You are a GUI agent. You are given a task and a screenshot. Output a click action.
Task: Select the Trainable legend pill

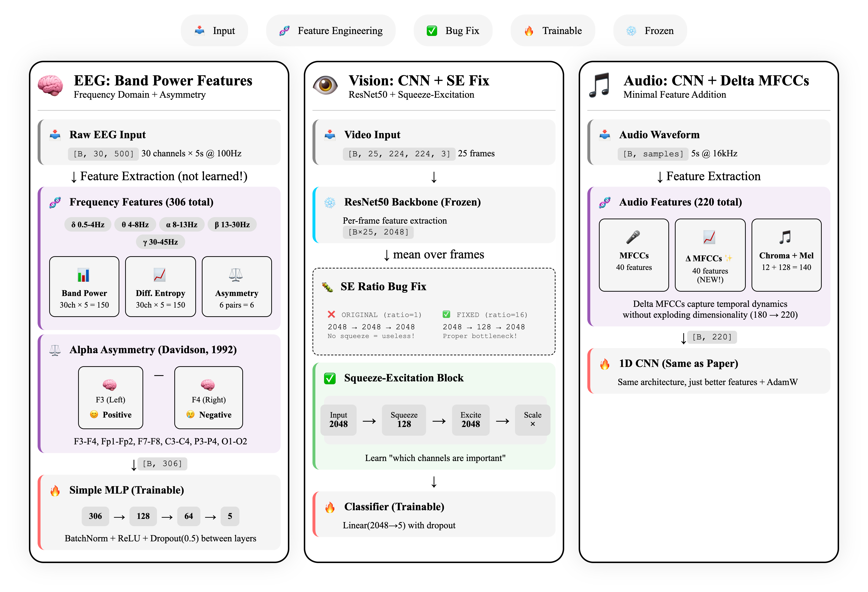point(552,31)
